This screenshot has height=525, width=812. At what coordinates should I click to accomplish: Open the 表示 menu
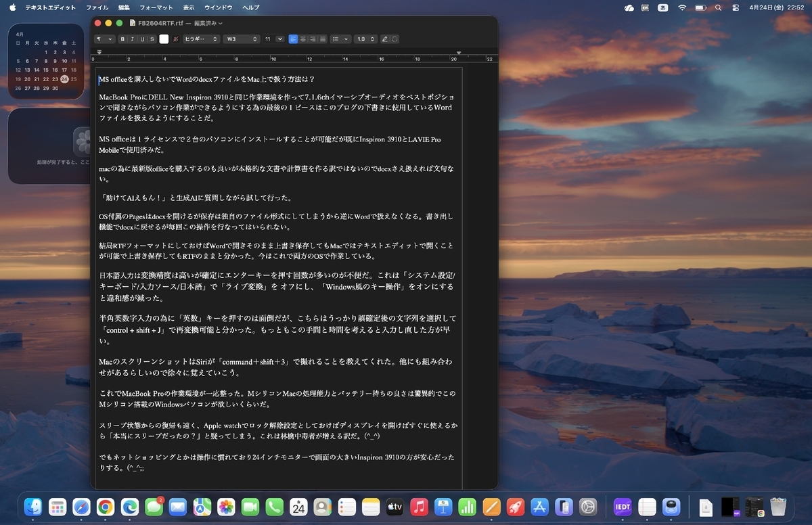pos(188,7)
